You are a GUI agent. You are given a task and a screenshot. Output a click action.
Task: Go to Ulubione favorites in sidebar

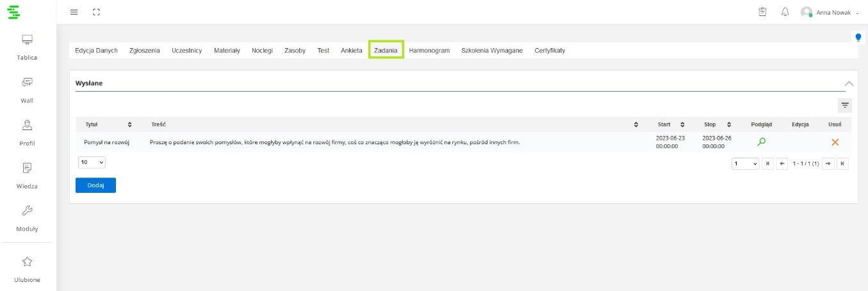[27, 269]
